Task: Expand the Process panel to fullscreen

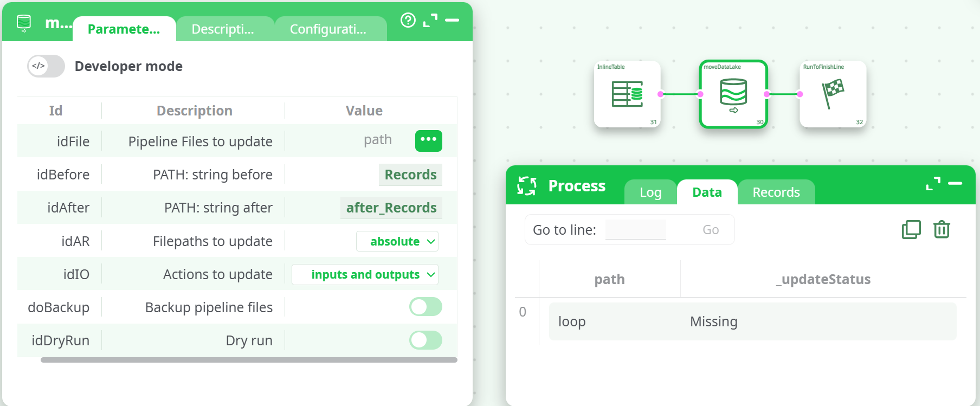Action: [933, 184]
